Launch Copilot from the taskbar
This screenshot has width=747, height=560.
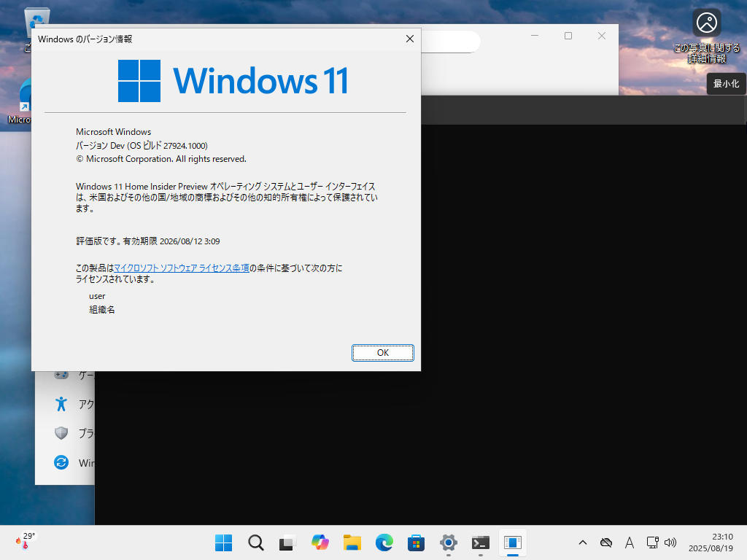pyautogui.click(x=320, y=542)
